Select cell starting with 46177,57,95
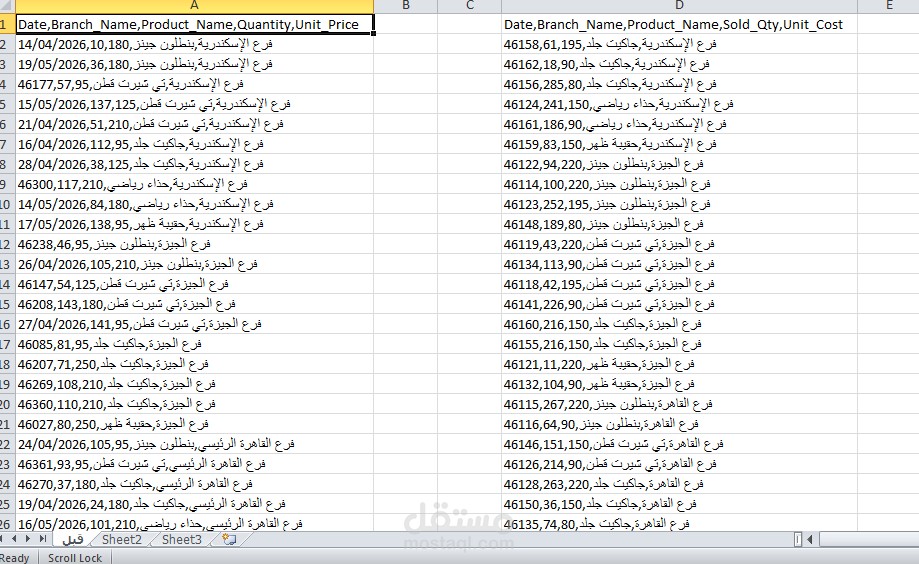 (x=194, y=84)
